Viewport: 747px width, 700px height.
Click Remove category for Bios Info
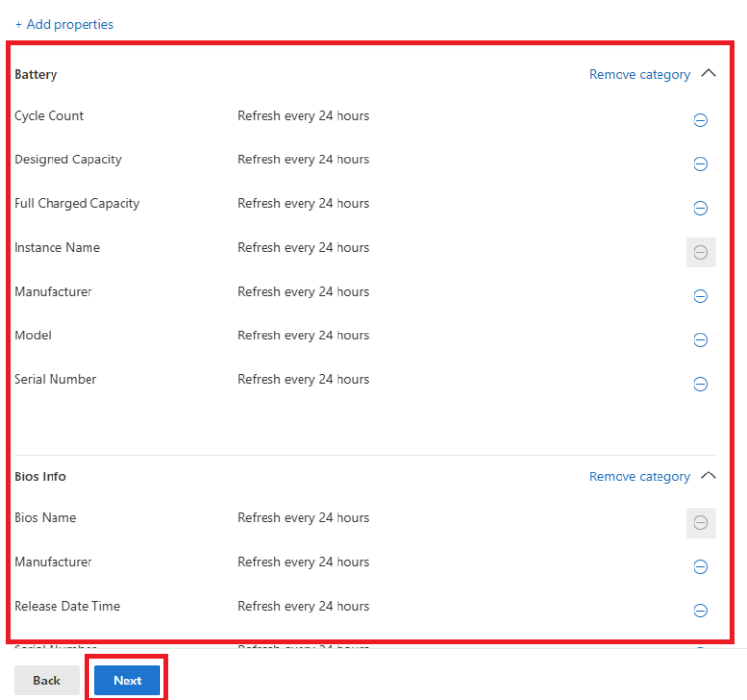(639, 477)
